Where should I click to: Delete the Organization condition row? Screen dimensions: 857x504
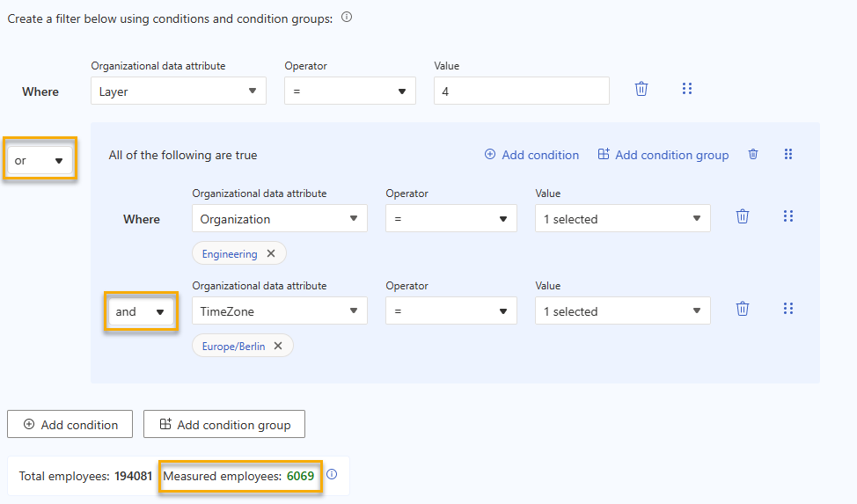click(x=743, y=216)
